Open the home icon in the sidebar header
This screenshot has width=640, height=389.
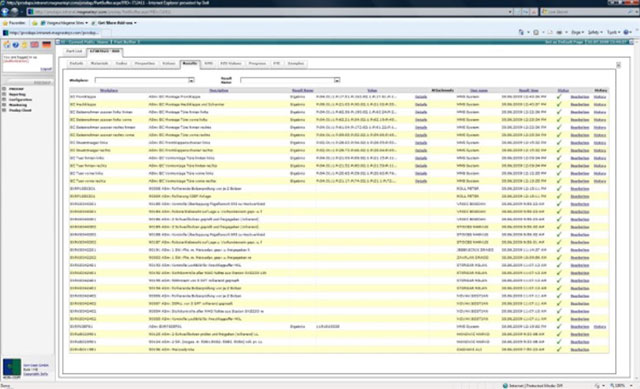click(x=7, y=45)
